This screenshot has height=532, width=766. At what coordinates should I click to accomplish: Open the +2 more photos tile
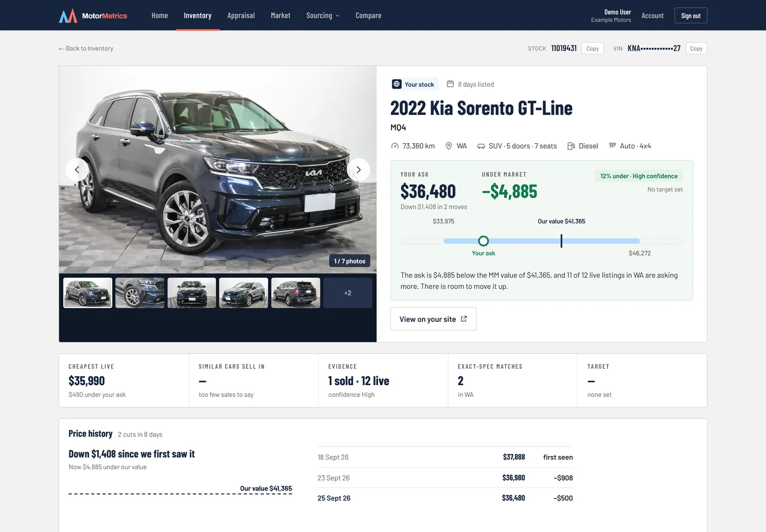pos(348,293)
